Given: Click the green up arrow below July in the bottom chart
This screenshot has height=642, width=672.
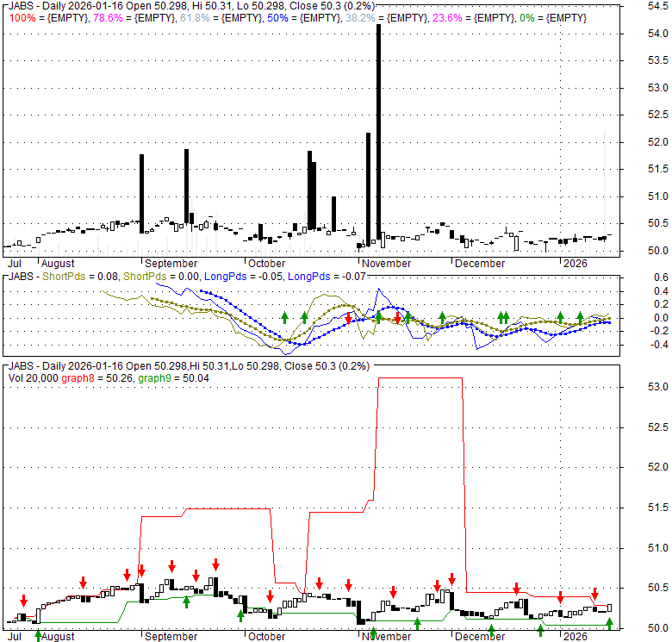Looking at the screenshot, I should (x=39, y=635).
